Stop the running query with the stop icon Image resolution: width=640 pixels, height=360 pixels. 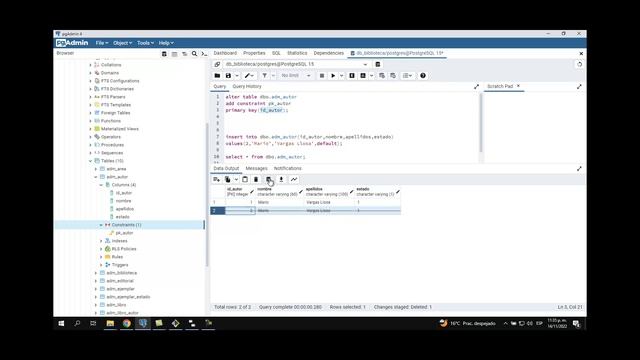[x=322, y=76]
